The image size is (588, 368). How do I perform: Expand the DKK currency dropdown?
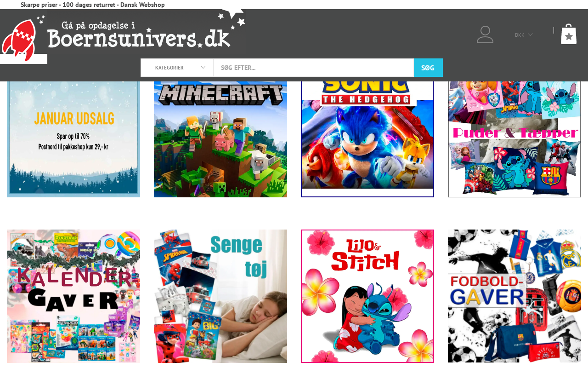tap(524, 35)
